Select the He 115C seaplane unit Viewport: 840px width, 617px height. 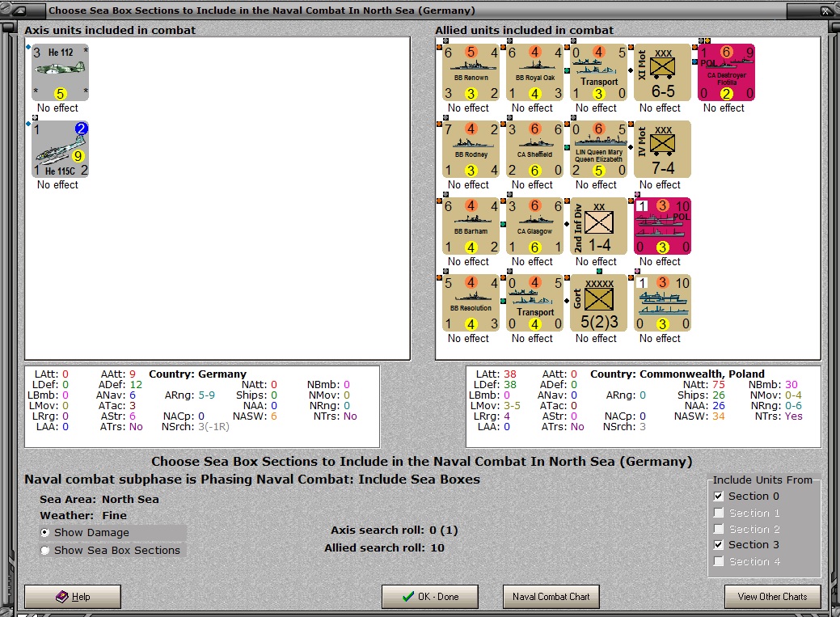60,149
